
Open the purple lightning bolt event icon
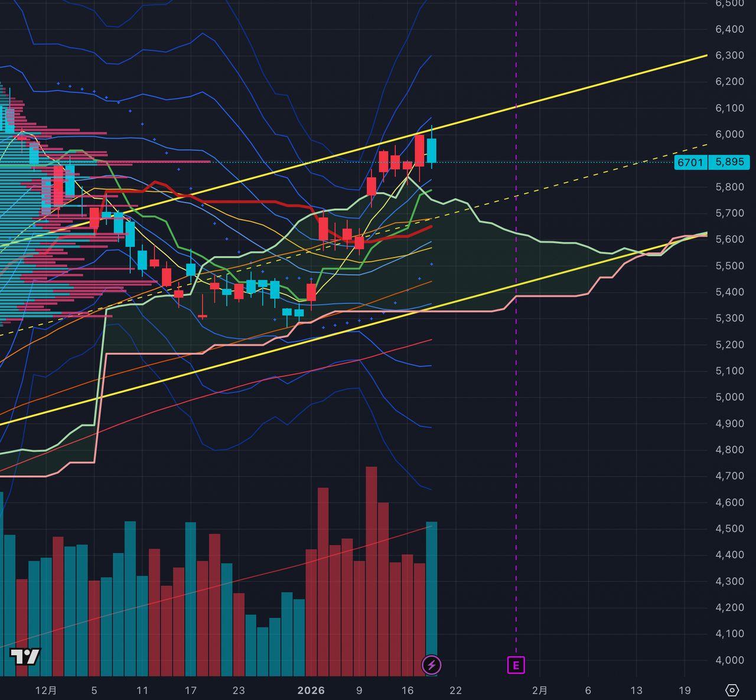[431, 665]
